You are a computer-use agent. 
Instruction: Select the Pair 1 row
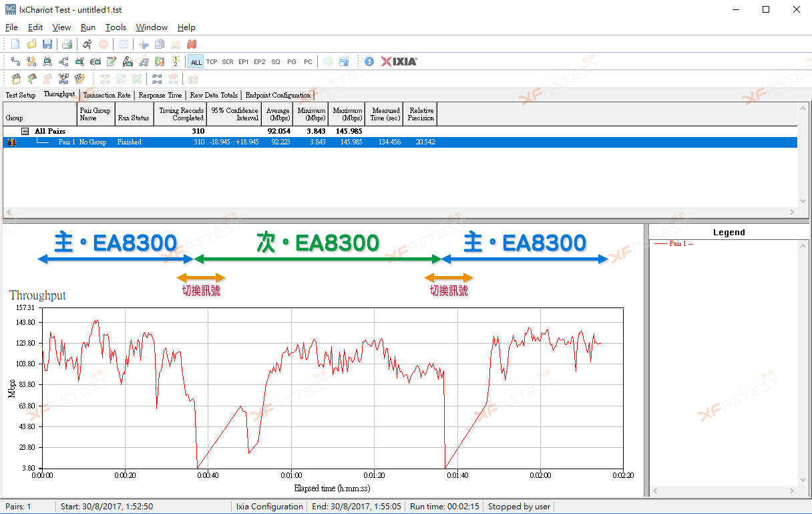[x=400, y=142]
